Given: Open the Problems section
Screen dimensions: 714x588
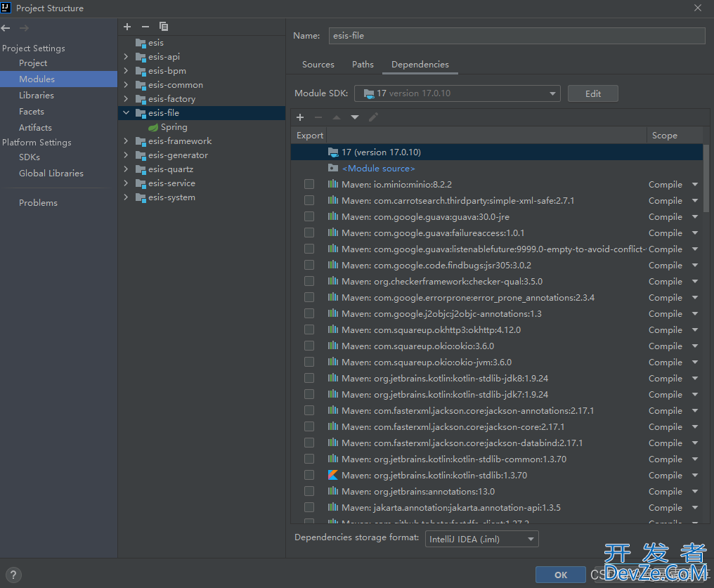Looking at the screenshot, I should [x=38, y=203].
